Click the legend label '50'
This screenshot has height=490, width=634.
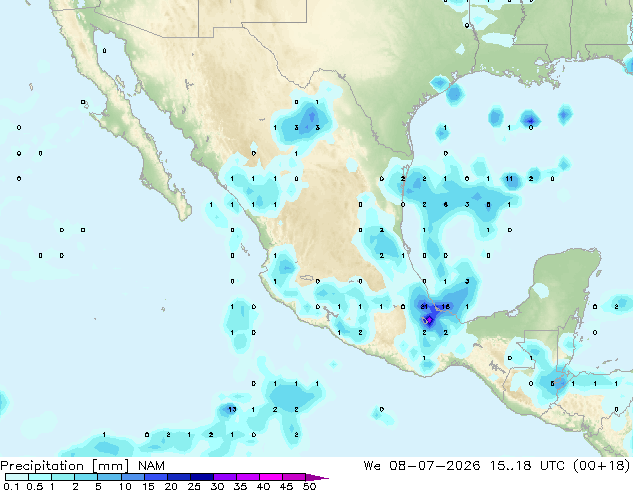click(310, 486)
